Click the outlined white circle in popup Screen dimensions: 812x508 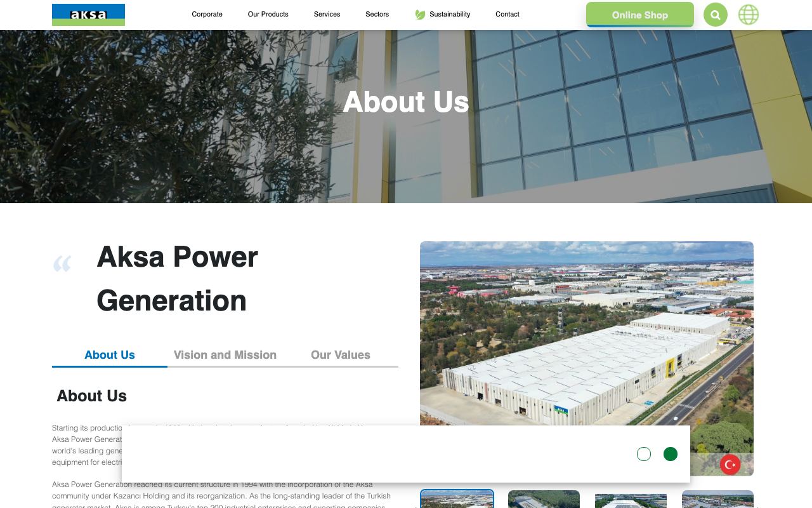pos(644,454)
